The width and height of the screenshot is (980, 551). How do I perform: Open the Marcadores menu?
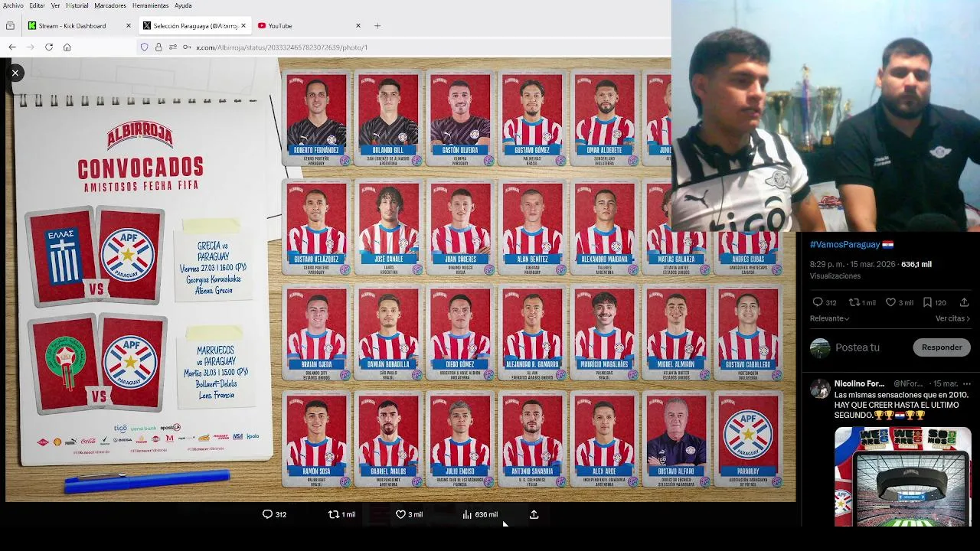(110, 5)
